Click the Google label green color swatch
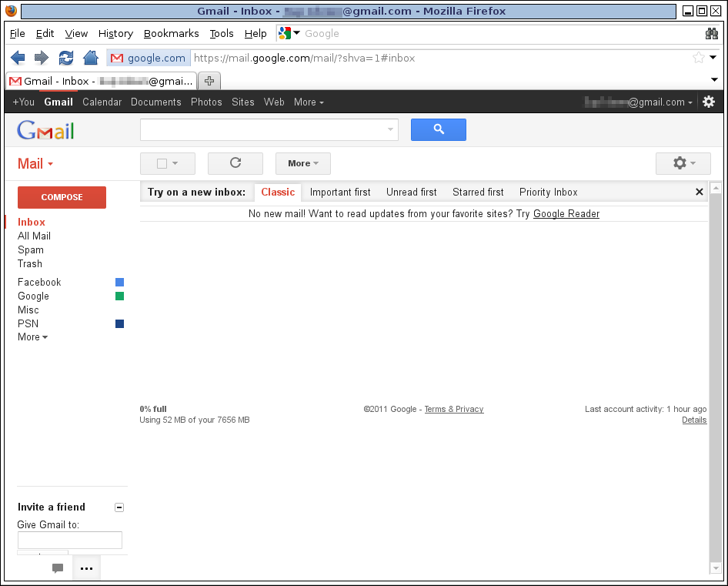 click(x=119, y=296)
